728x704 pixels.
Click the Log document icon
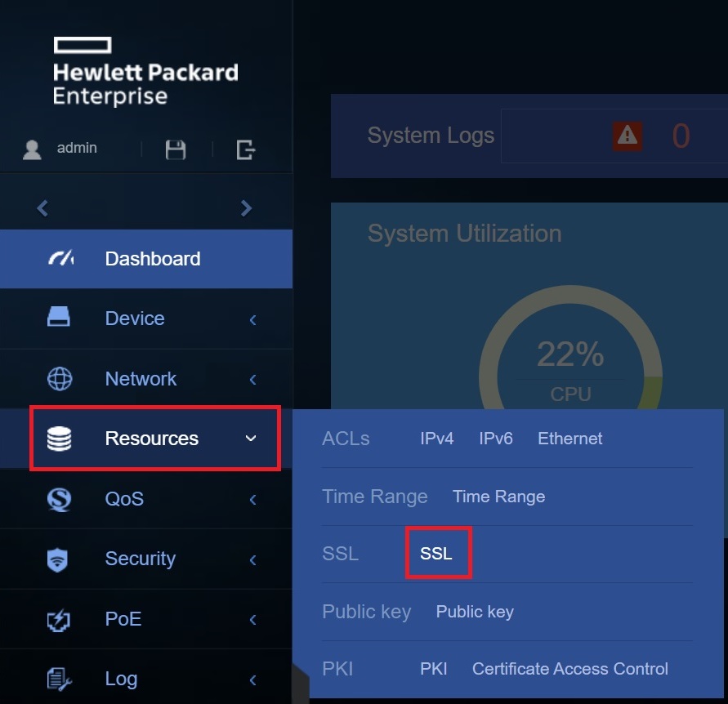coord(60,679)
